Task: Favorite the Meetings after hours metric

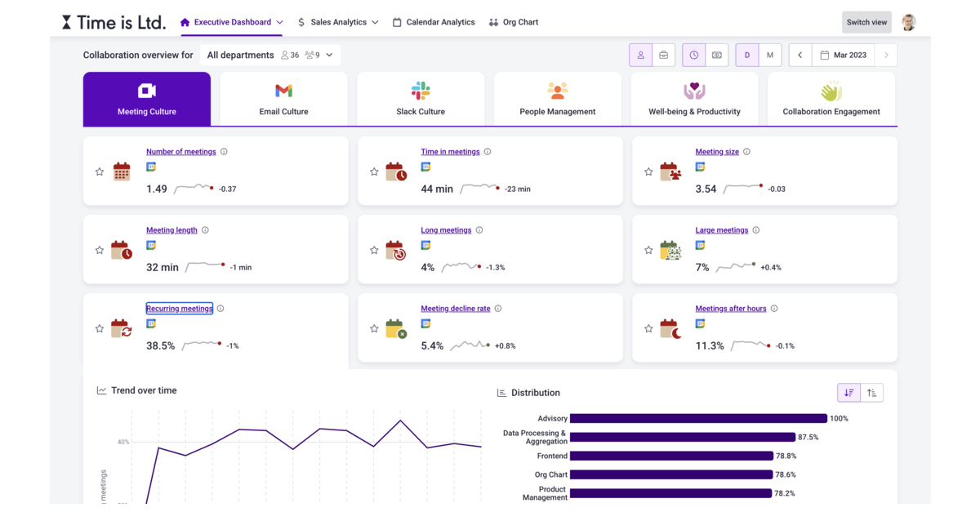Action: click(648, 328)
